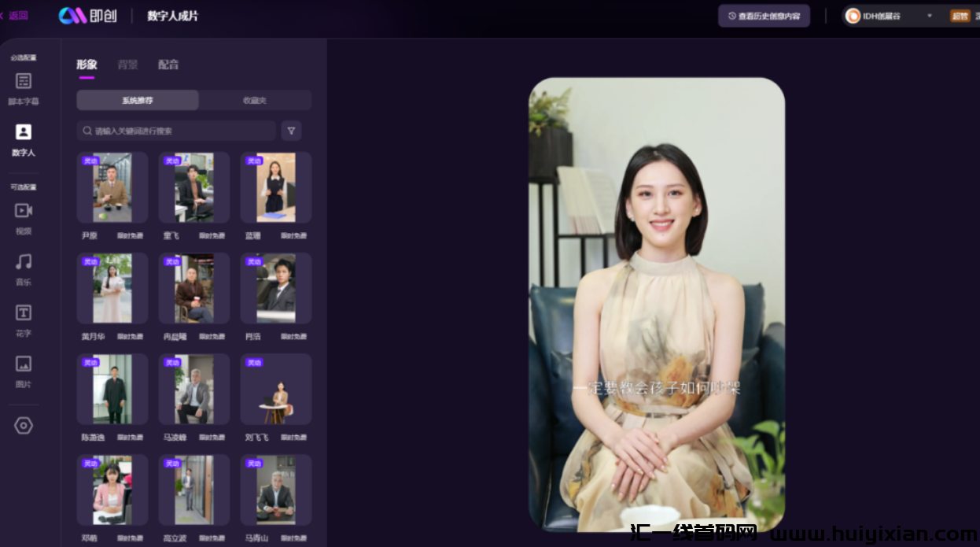The height and width of the screenshot is (547, 980).
Task: Click the 即创 logo in the header
Action: click(x=88, y=16)
